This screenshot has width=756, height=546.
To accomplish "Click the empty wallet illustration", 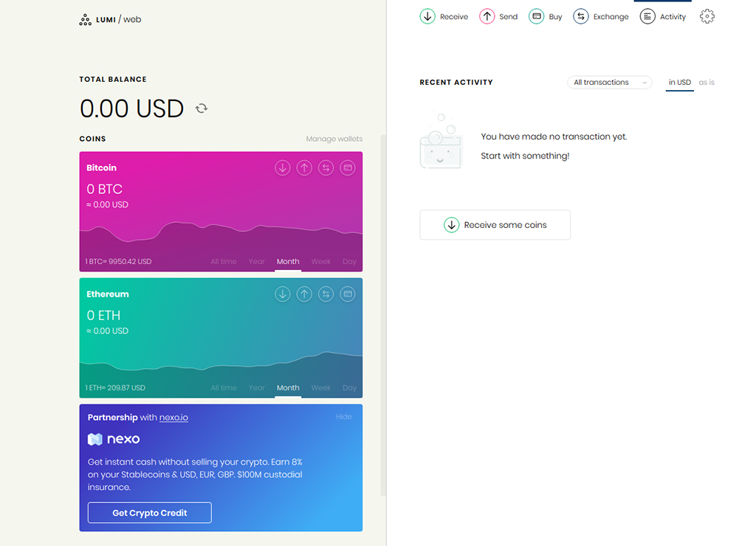I will coord(441,141).
